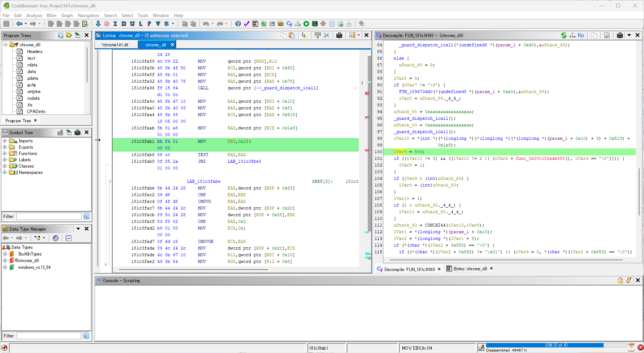
Task: Click the Collapse All icon in Data Type Manager
Action: (x=69, y=238)
